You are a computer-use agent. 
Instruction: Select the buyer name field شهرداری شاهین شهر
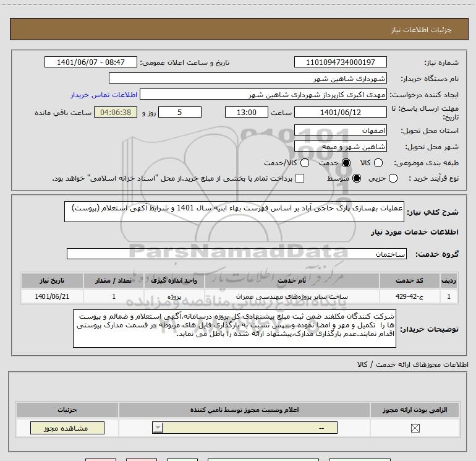248,79
